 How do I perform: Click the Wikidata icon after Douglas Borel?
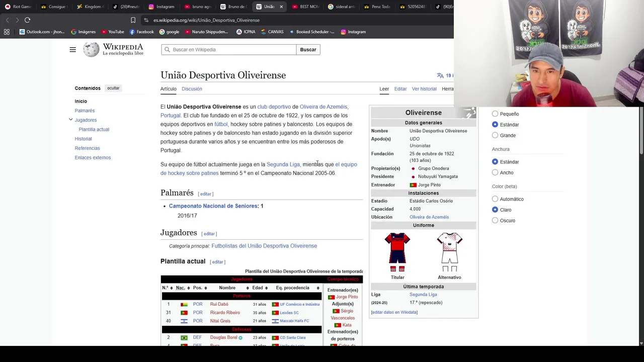point(240,338)
